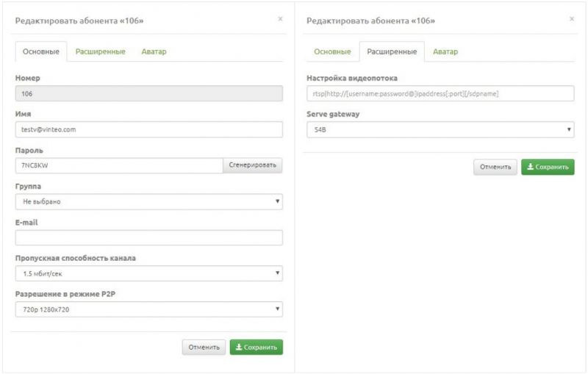
Task: Open the Serve gateway dropdown showing 54B
Action: [440, 129]
